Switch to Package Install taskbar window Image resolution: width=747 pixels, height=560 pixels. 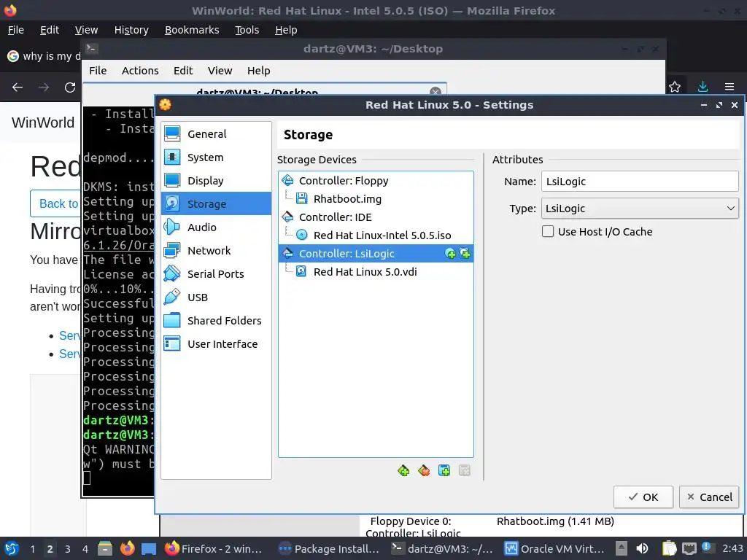(330, 548)
